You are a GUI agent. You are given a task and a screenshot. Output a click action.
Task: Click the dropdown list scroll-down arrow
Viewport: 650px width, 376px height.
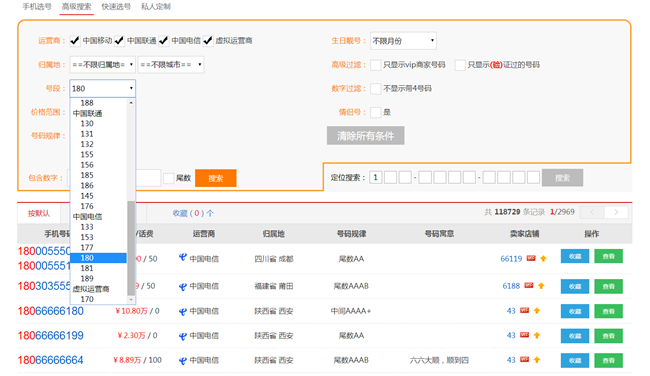coord(131,299)
